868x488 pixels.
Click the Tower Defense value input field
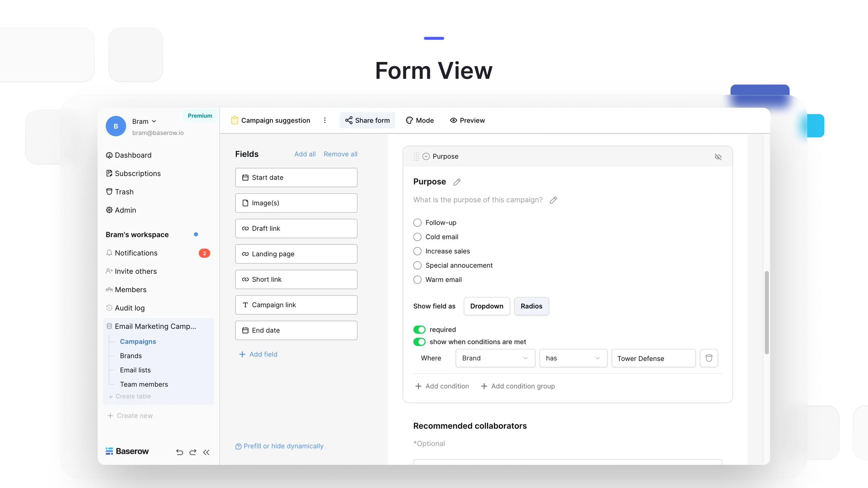click(653, 358)
